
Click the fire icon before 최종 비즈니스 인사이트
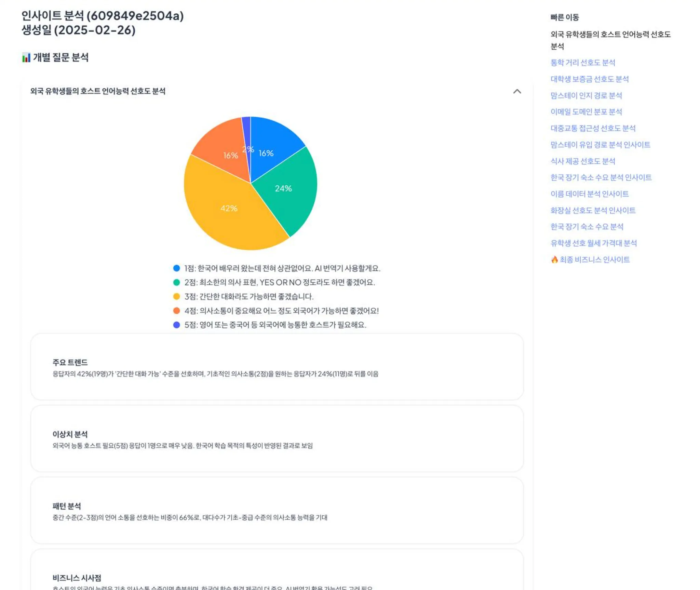click(x=554, y=260)
